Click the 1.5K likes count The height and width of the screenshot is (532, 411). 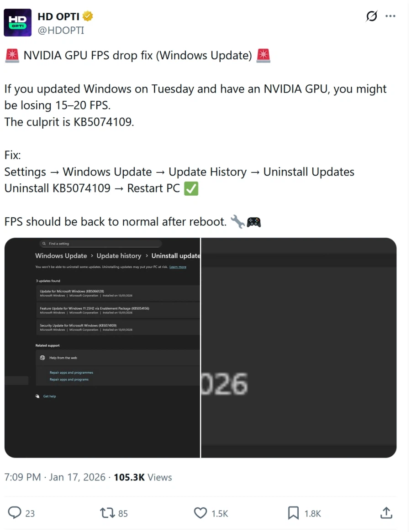[220, 513]
